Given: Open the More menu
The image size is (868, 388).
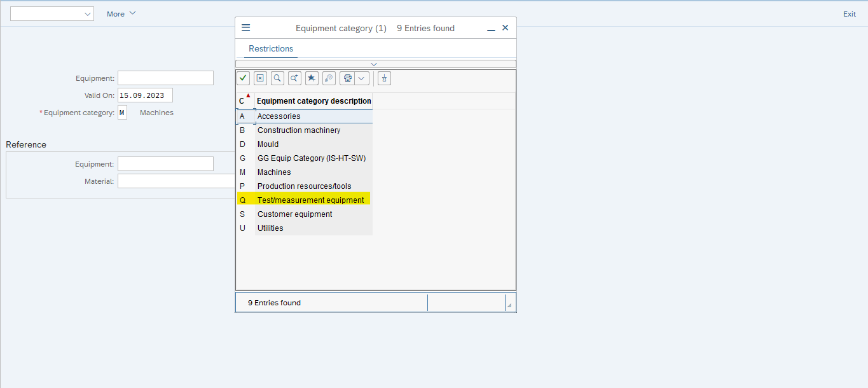Looking at the screenshot, I should pyautogui.click(x=121, y=14).
